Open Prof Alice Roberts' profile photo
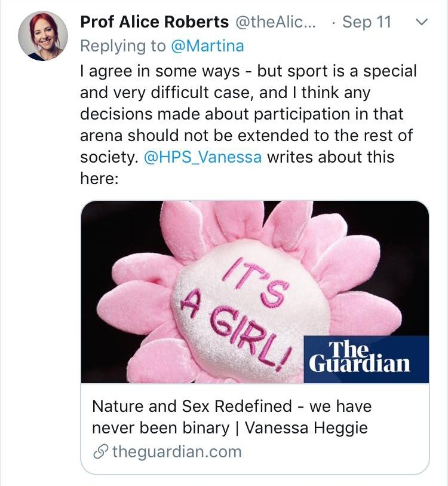This screenshot has height=486, width=448. (x=43, y=36)
